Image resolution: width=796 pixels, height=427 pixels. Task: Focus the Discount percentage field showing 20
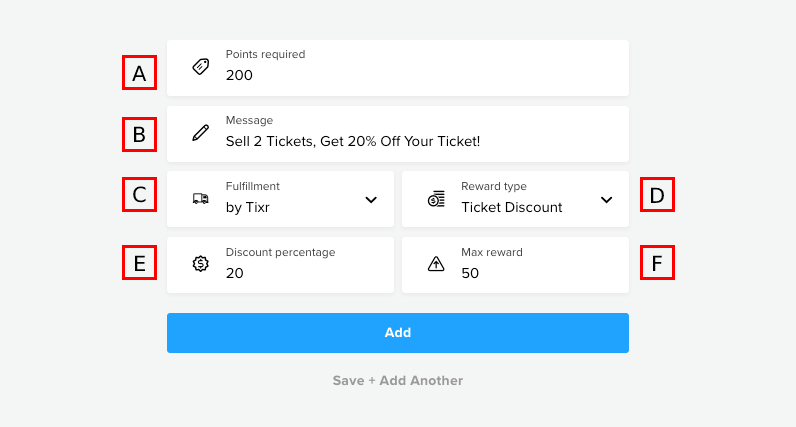(x=280, y=265)
